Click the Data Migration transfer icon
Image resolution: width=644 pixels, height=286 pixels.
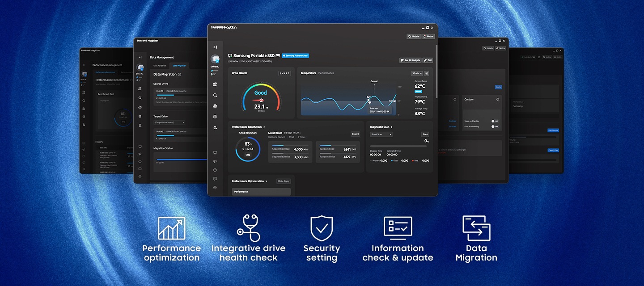[476, 228]
